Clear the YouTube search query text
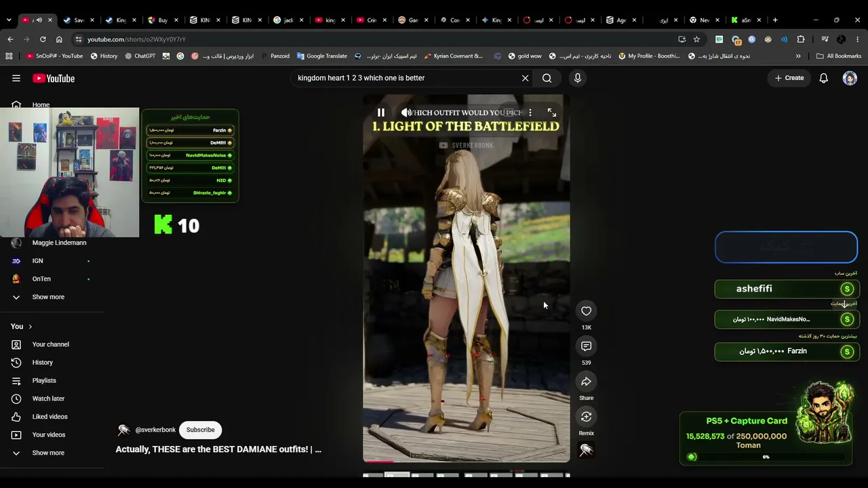The image size is (868, 488). click(x=525, y=78)
